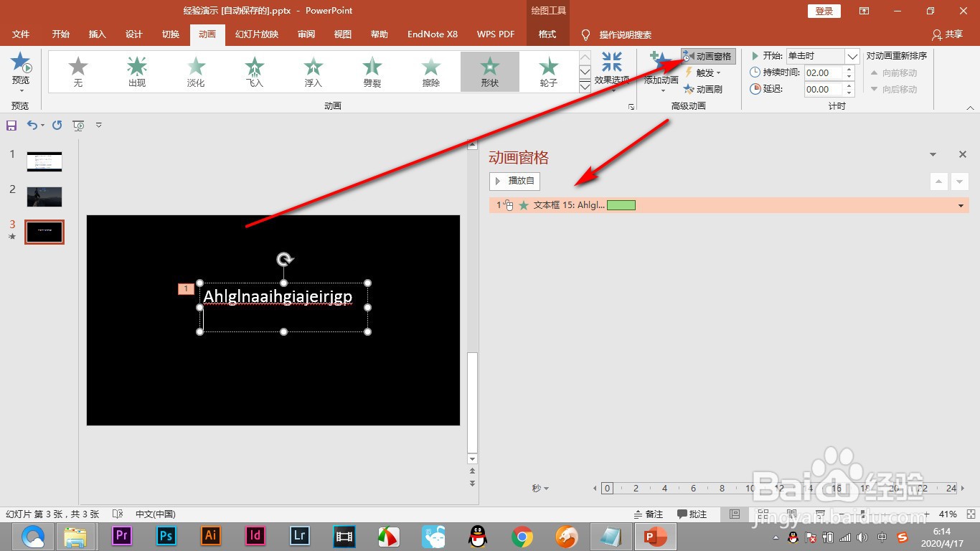Preview the animation with the 预览 button
The image size is (980, 551).
(x=21, y=72)
